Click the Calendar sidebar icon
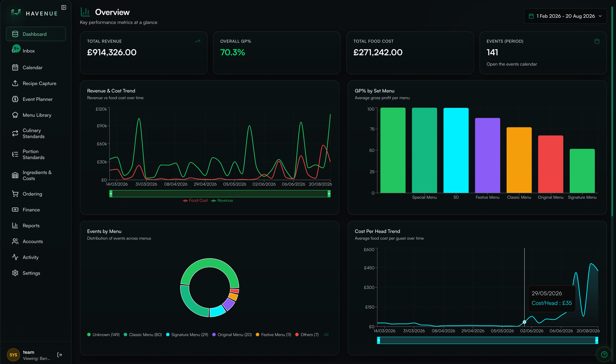Image resolution: width=616 pixels, height=364 pixels. click(15, 67)
